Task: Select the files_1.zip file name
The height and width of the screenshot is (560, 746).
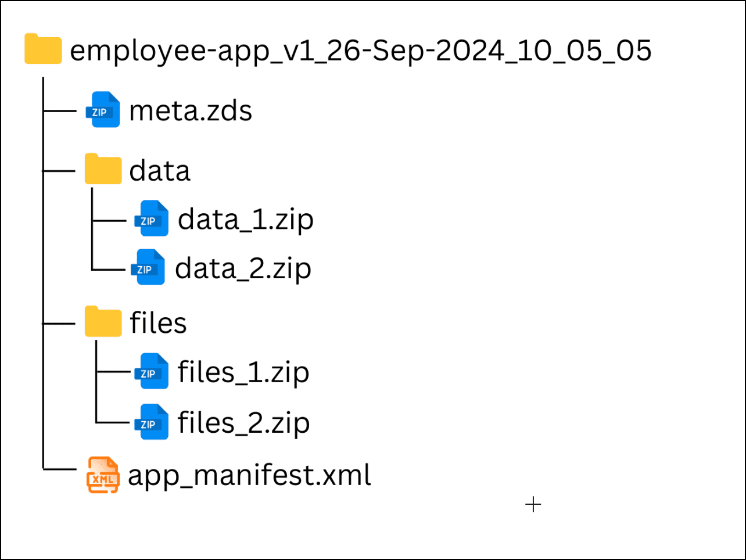Action: (x=243, y=373)
